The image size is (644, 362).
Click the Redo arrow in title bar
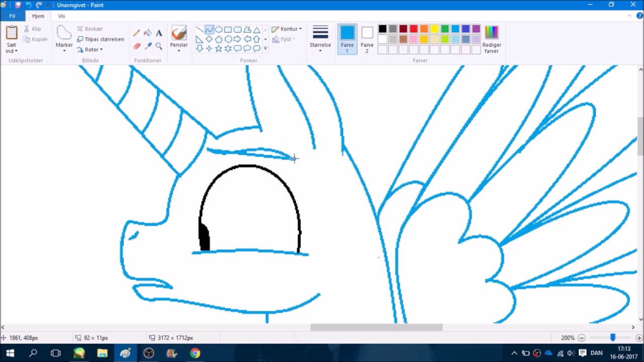[x=39, y=5]
